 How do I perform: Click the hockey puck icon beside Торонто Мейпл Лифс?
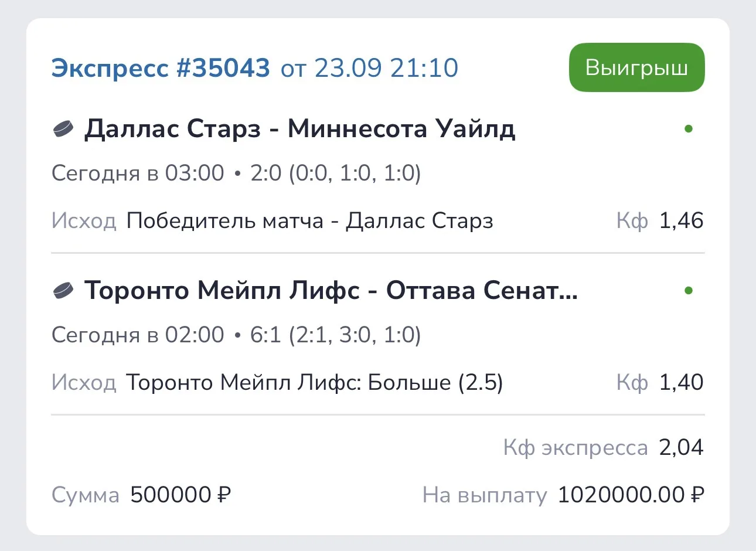point(63,290)
